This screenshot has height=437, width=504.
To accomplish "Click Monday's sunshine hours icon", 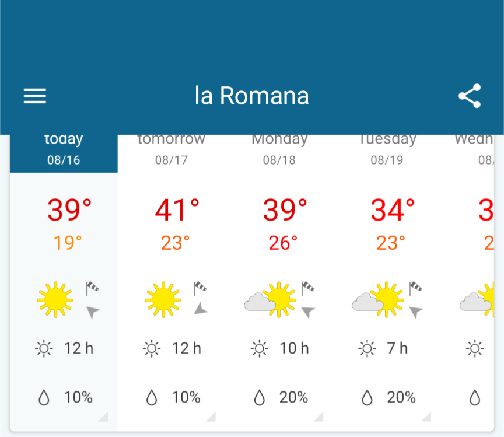I will [x=259, y=348].
